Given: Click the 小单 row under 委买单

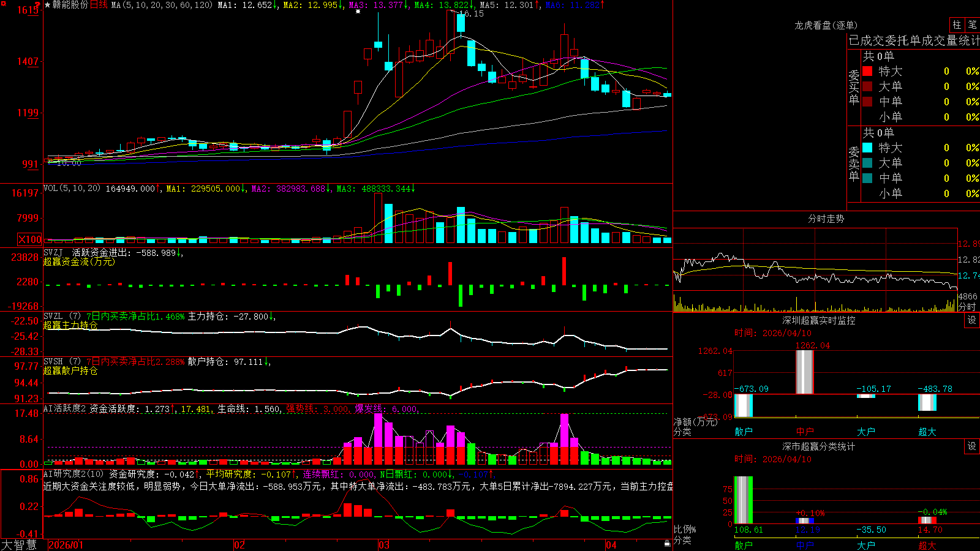Looking at the screenshot, I should point(920,117).
